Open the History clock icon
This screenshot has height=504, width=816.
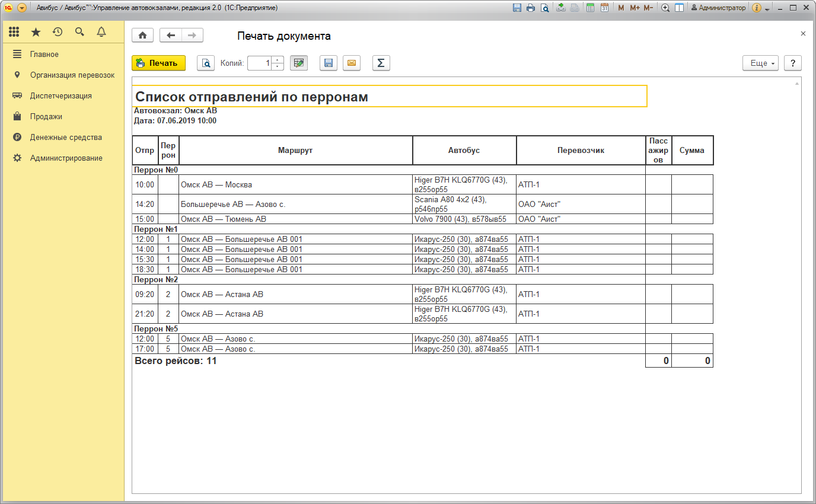tap(58, 32)
